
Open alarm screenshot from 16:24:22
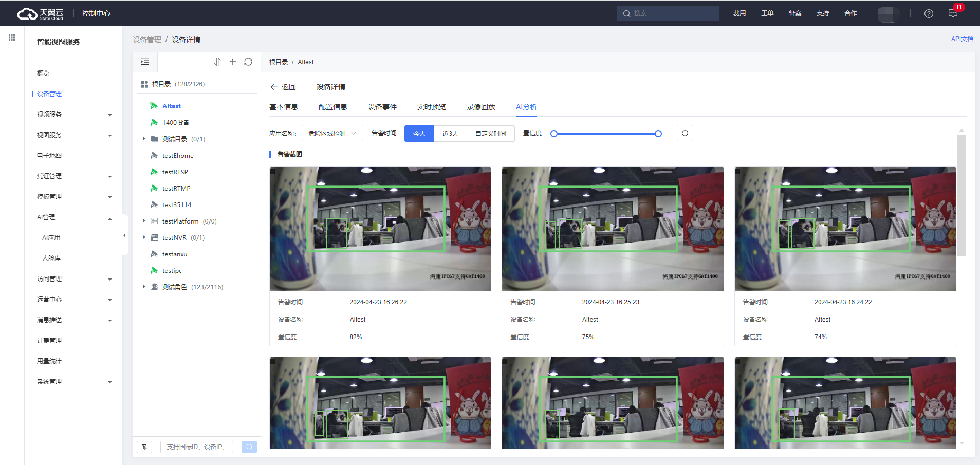845,229
